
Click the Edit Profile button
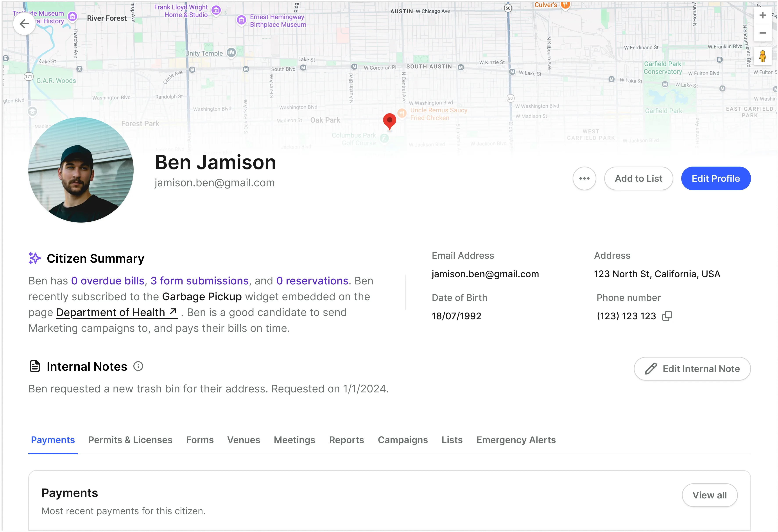pos(716,178)
